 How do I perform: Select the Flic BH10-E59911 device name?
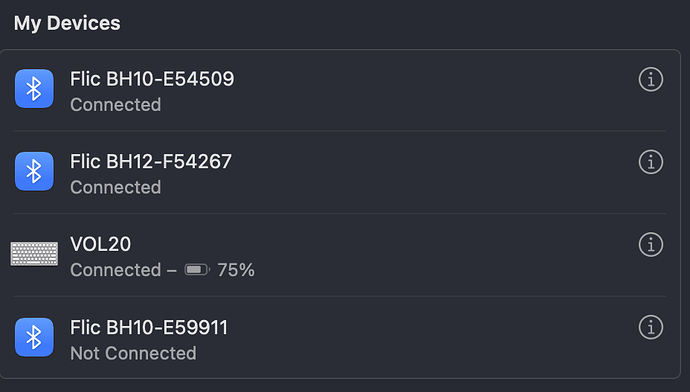(x=149, y=327)
